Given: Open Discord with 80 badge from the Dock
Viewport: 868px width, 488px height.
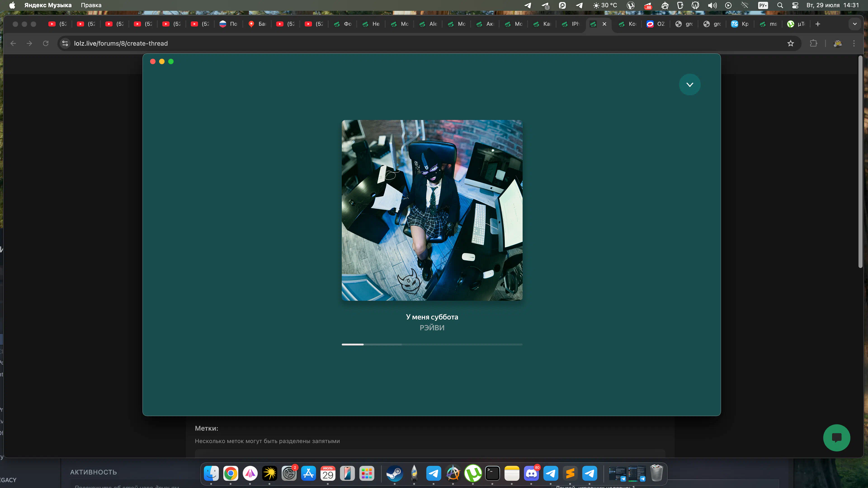Looking at the screenshot, I should pyautogui.click(x=531, y=473).
